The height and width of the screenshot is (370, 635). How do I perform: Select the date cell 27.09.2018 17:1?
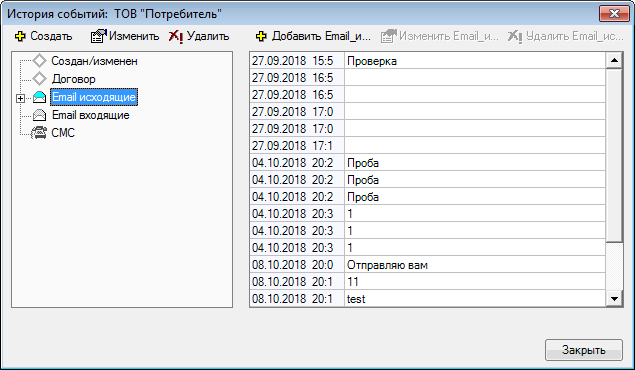point(297,146)
